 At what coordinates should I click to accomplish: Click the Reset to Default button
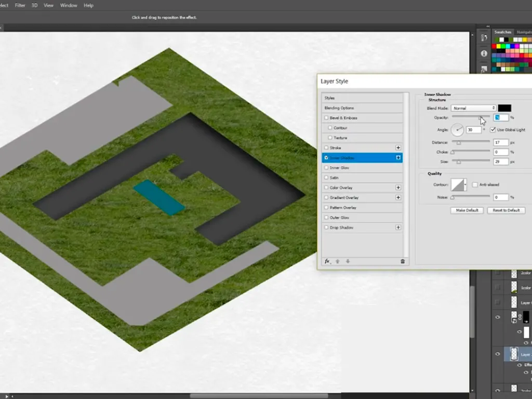[506, 210]
